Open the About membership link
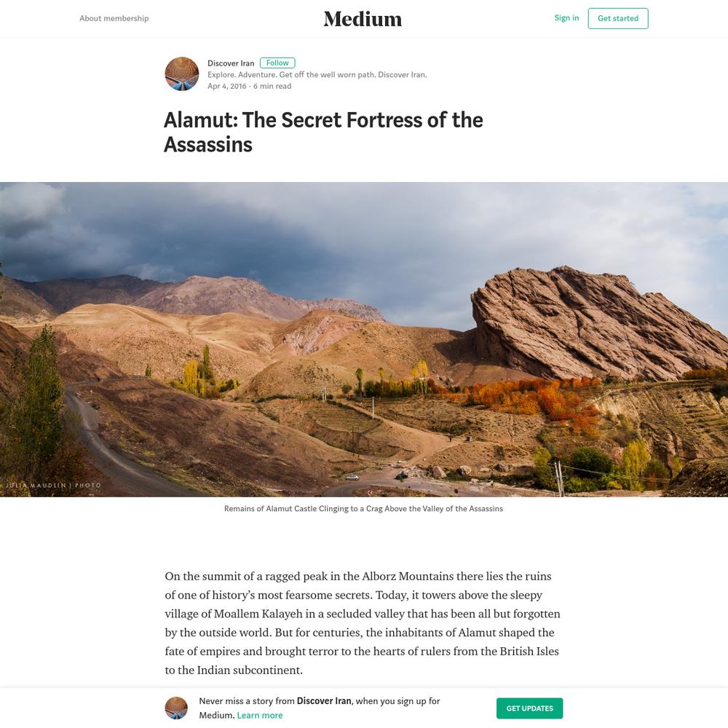The image size is (728, 728). pyautogui.click(x=114, y=18)
